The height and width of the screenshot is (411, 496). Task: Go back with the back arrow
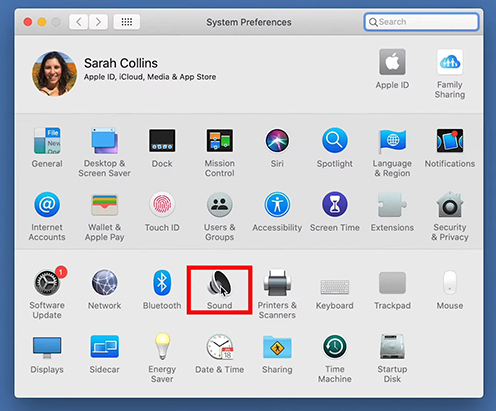(x=79, y=22)
